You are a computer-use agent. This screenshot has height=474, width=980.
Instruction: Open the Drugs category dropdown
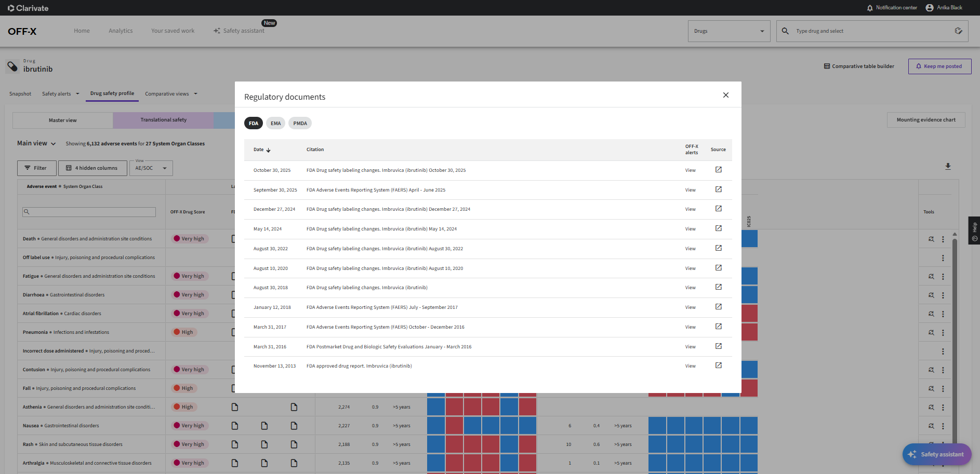tap(729, 31)
